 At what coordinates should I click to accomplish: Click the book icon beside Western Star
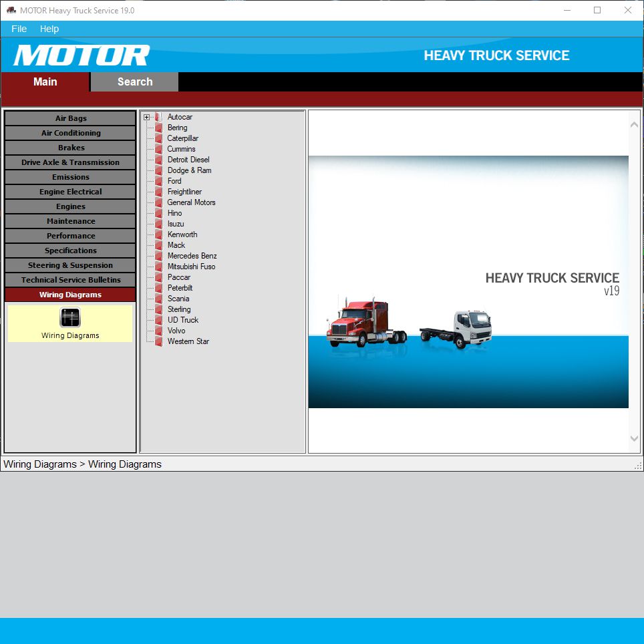click(x=158, y=341)
